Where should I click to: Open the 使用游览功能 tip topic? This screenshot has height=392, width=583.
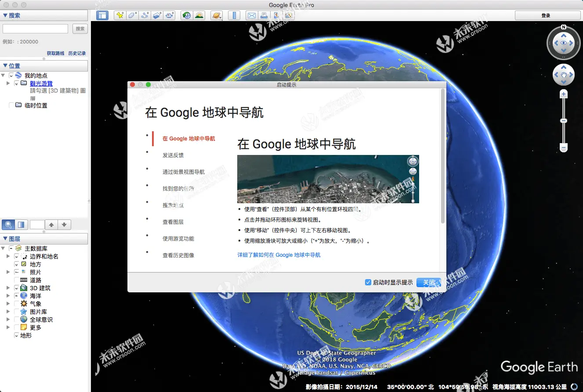pyautogui.click(x=178, y=239)
